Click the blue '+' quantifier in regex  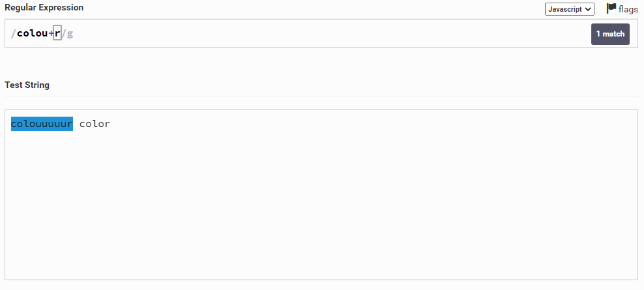[51, 33]
